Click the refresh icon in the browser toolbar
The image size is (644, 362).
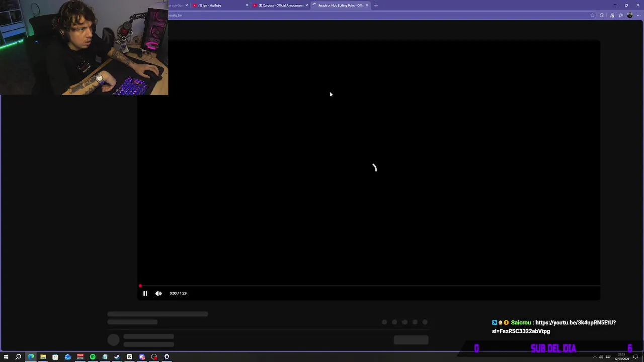[x=602, y=15]
